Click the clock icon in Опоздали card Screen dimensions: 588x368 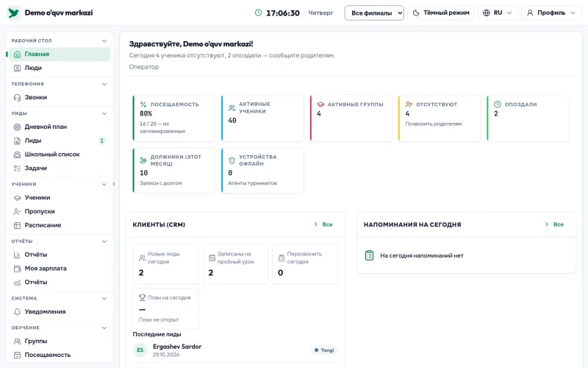tap(498, 105)
